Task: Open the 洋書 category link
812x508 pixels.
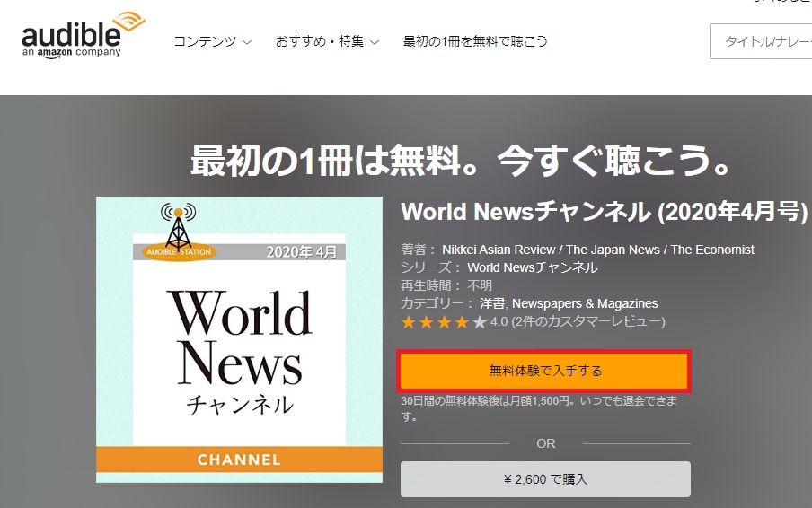Action: (492, 303)
